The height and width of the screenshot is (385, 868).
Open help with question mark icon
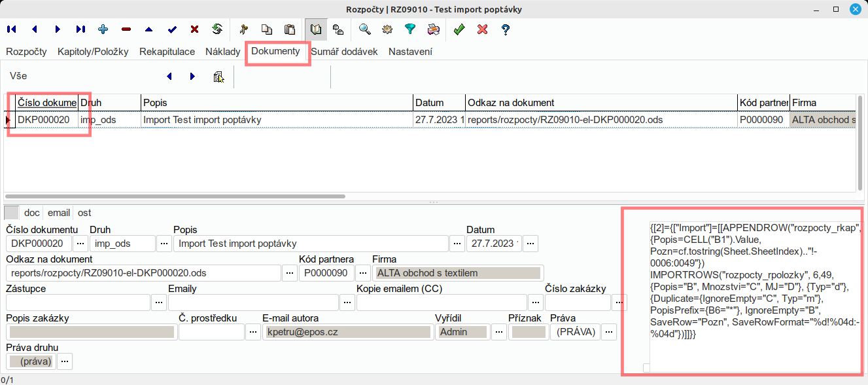[x=505, y=29]
